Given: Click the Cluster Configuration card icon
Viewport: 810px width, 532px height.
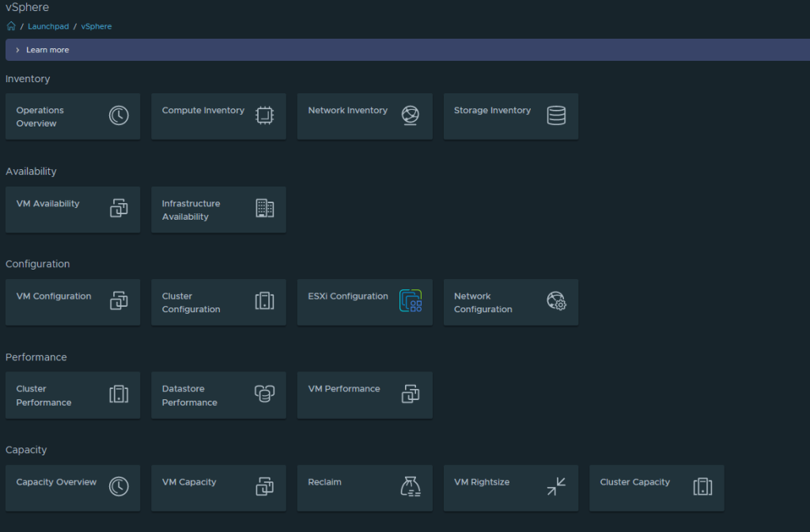Looking at the screenshot, I should pos(264,301).
